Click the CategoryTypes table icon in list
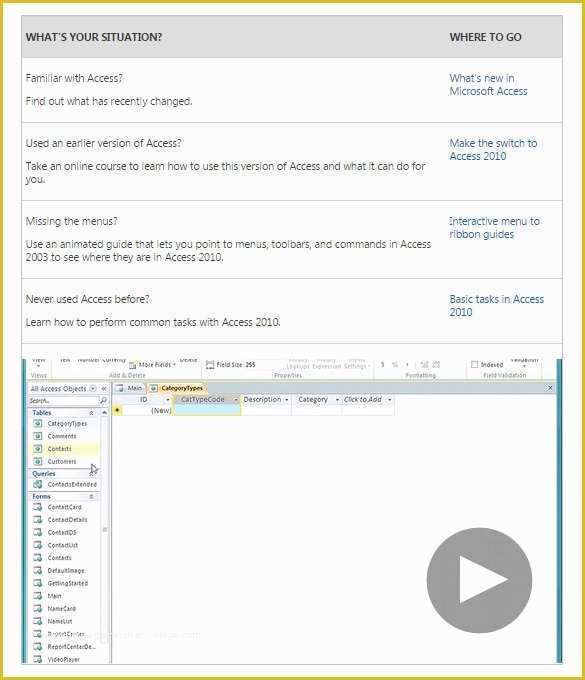The height and width of the screenshot is (680, 585). coord(38,423)
